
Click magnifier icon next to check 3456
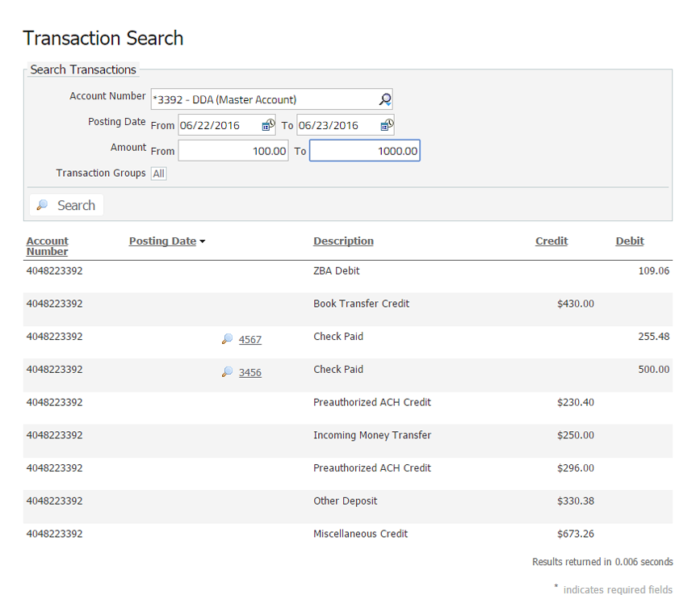227,372
